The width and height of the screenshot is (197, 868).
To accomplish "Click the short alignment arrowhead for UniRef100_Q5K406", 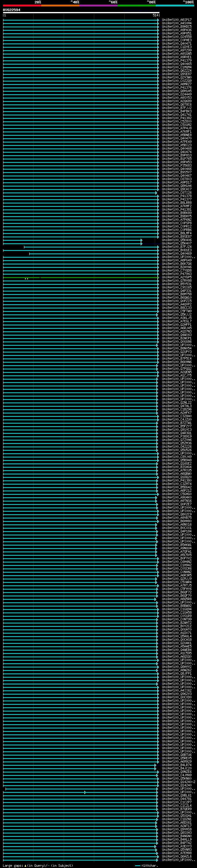I will (x=141, y=240).
